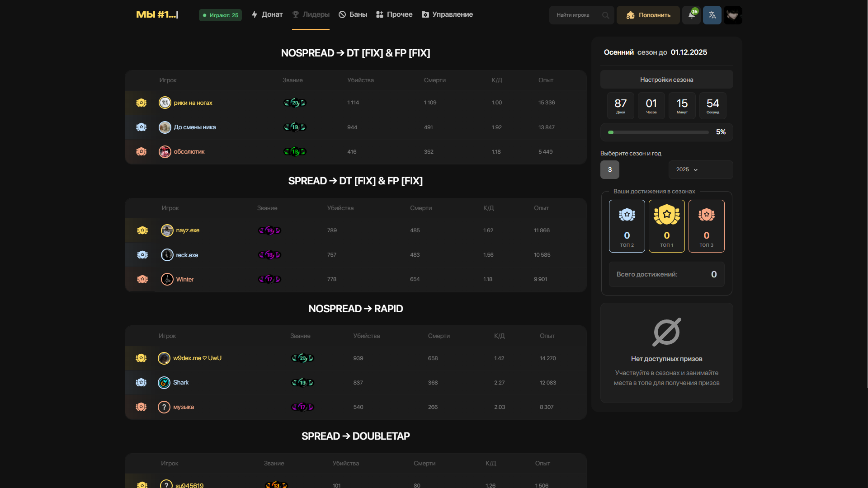Image resolution: width=868 pixels, height=488 pixels.
Task: Click the language translate icon
Action: pyautogui.click(x=712, y=15)
